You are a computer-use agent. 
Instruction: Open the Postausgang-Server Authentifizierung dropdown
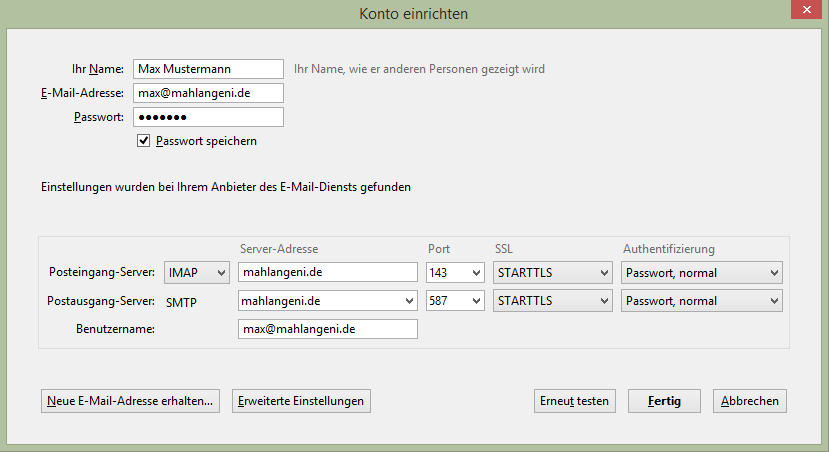click(701, 300)
